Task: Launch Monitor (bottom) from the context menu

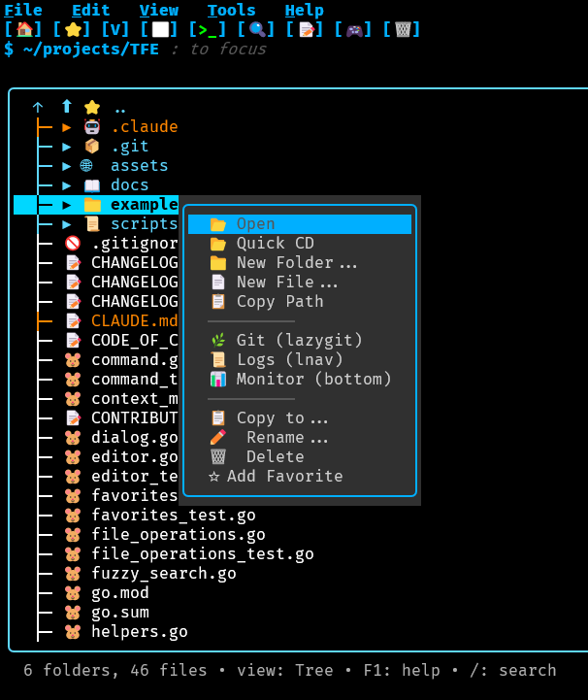Action: [x=300, y=380]
